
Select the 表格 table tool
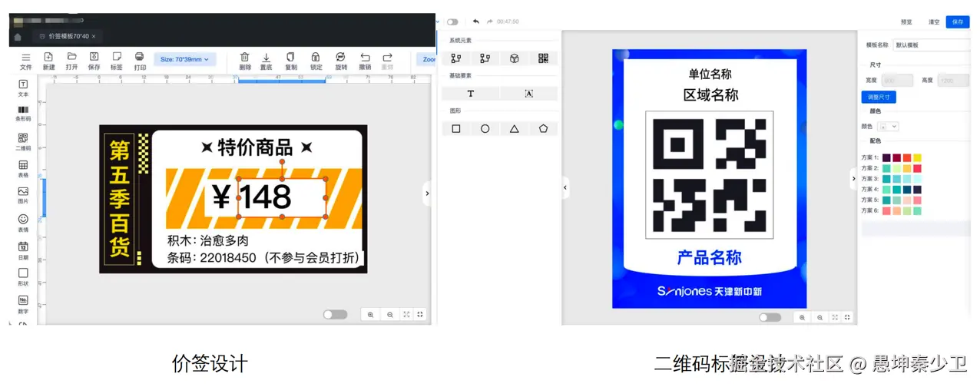pyautogui.click(x=23, y=169)
